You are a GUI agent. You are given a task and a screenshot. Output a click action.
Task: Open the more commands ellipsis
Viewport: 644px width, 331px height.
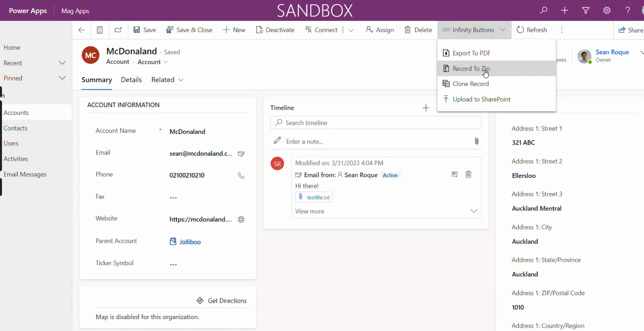pos(562,30)
